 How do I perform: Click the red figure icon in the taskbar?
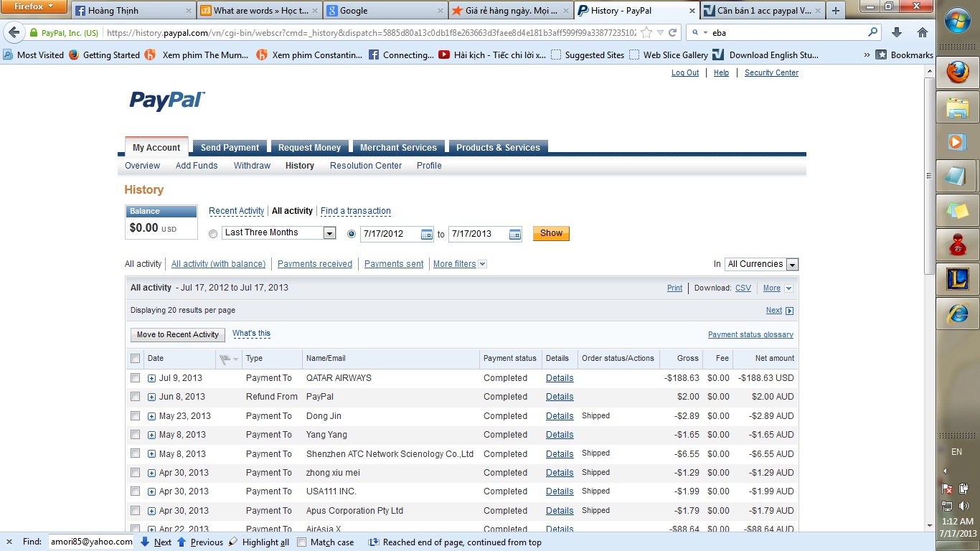[957, 245]
